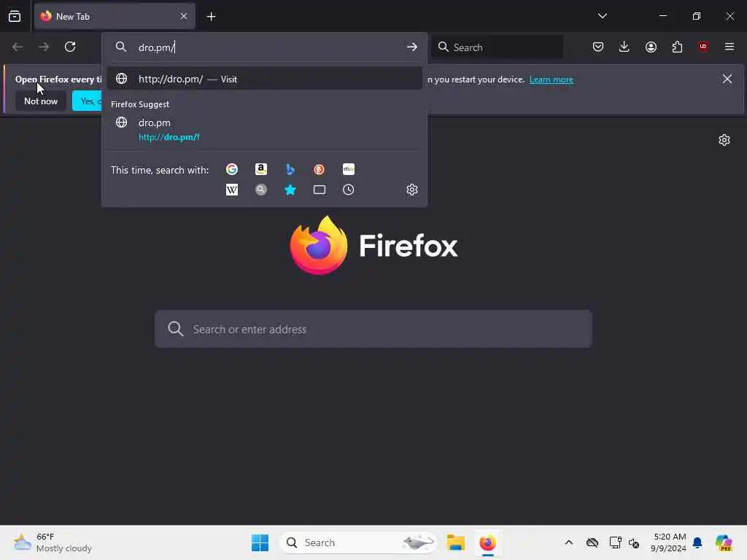Click the Go arrow in address bar
Image resolution: width=747 pixels, height=560 pixels.
coord(412,47)
